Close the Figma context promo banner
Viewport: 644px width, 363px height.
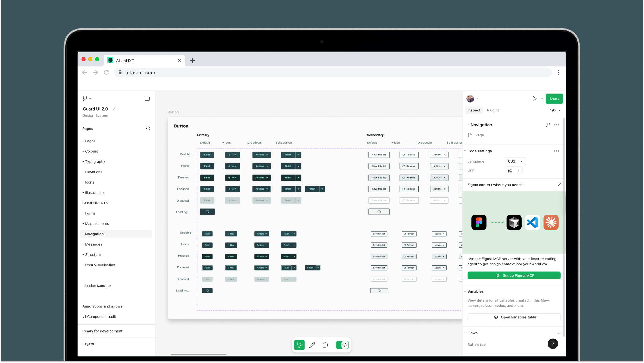[x=559, y=185]
